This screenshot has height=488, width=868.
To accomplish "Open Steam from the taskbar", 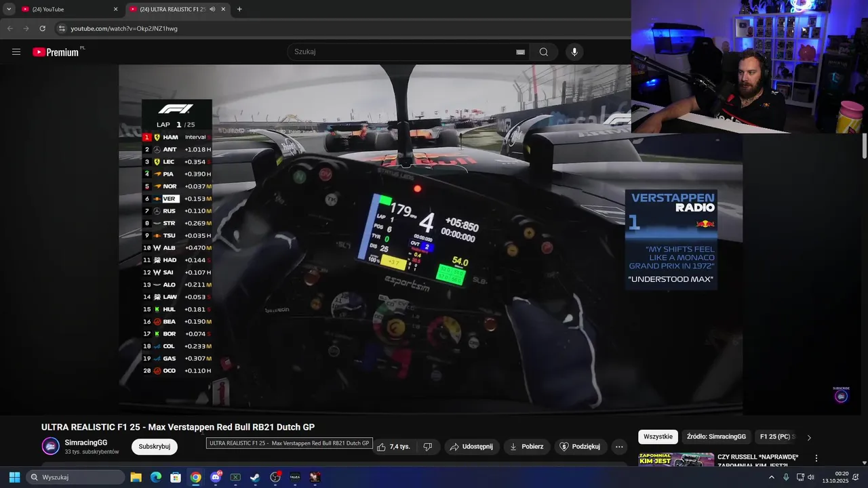I will 255,477.
